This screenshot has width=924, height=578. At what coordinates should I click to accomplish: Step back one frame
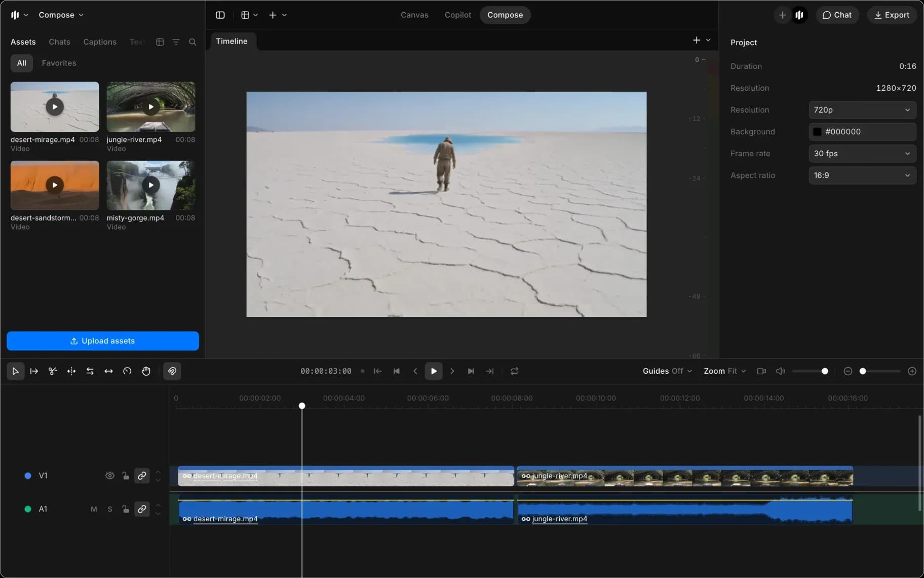point(415,371)
